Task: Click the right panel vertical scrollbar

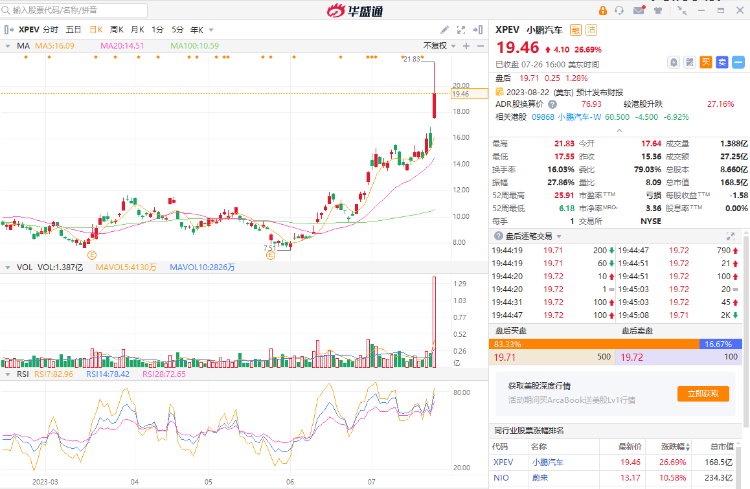Action: (x=746, y=330)
